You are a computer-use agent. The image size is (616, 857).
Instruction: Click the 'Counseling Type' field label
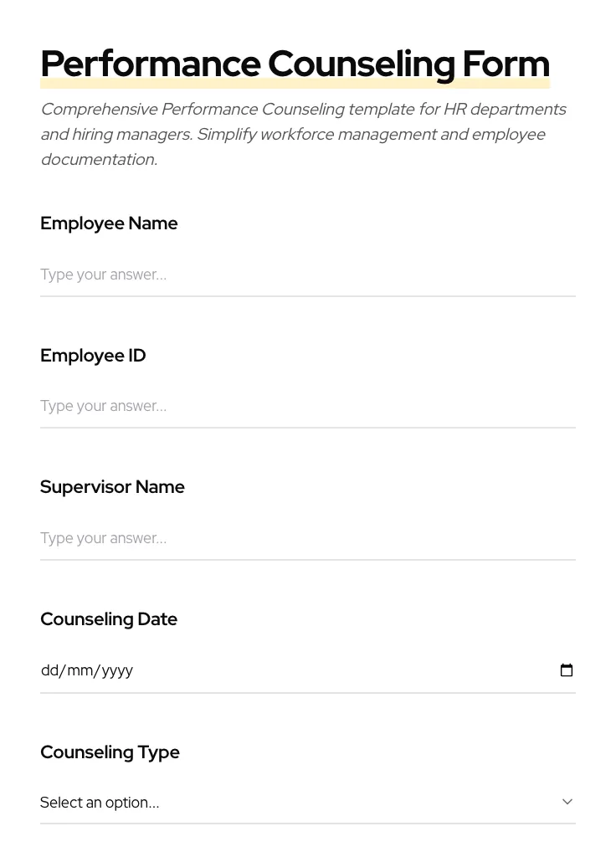pos(110,752)
